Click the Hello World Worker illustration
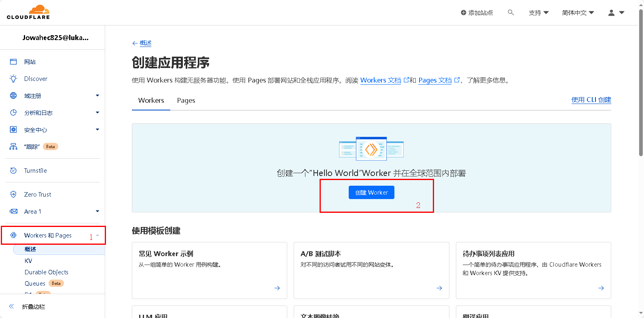This screenshot has width=644, height=318. pyautogui.click(x=371, y=149)
